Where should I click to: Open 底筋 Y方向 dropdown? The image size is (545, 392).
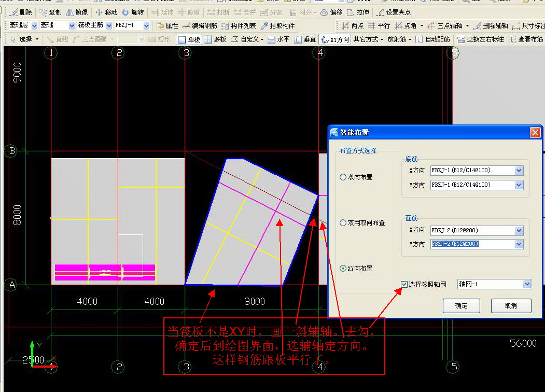[x=519, y=185]
